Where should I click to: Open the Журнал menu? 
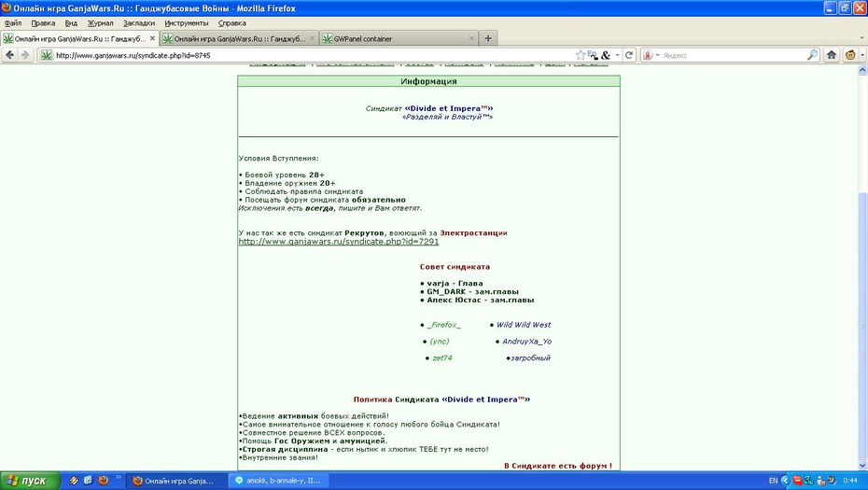coord(100,23)
